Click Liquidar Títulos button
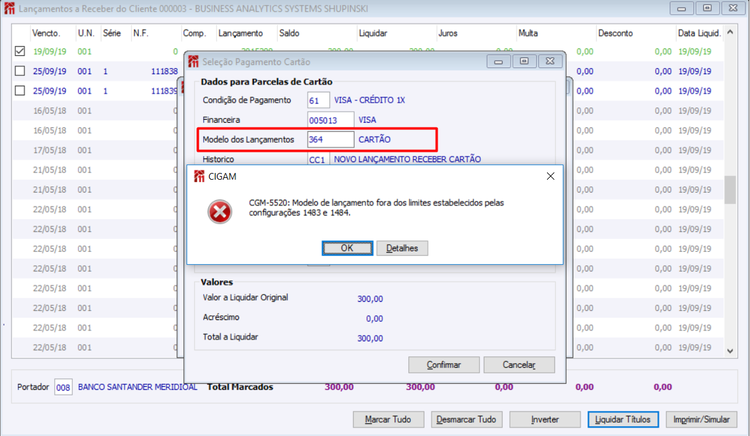The image size is (750, 436). pos(623,419)
